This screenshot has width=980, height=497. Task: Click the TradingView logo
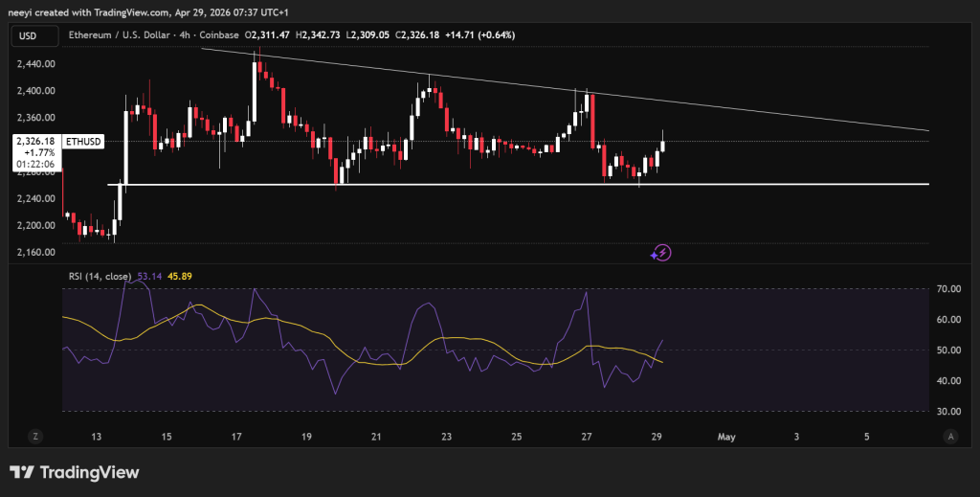click(74, 472)
